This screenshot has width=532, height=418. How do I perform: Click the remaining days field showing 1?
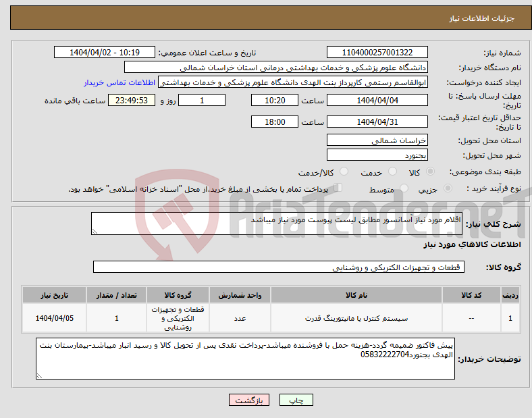202,100
